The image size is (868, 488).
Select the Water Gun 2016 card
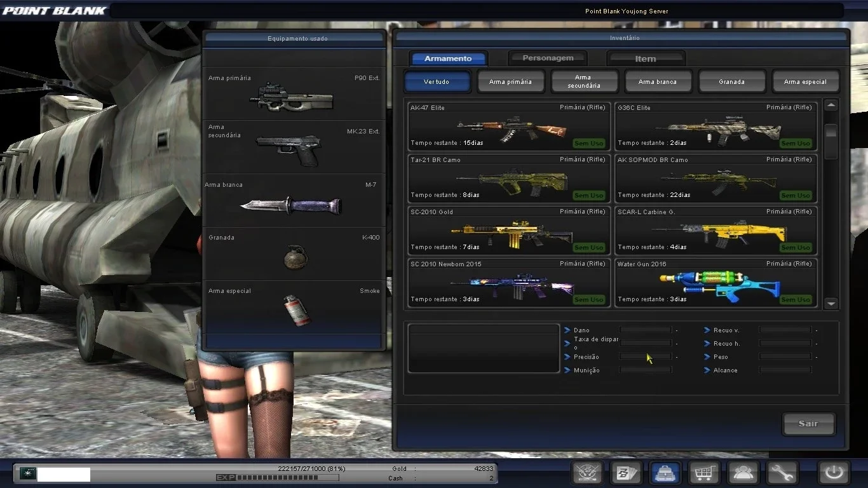click(x=715, y=282)
